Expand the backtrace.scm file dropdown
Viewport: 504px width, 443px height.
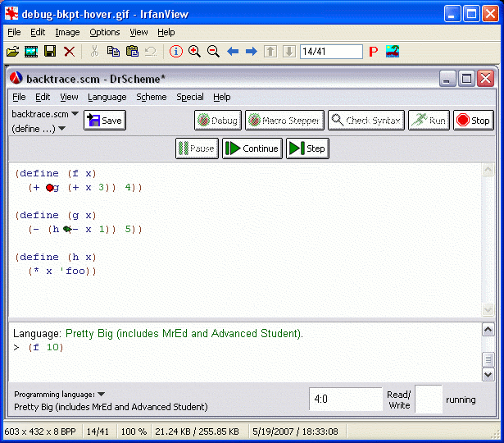tap(45, 114)
